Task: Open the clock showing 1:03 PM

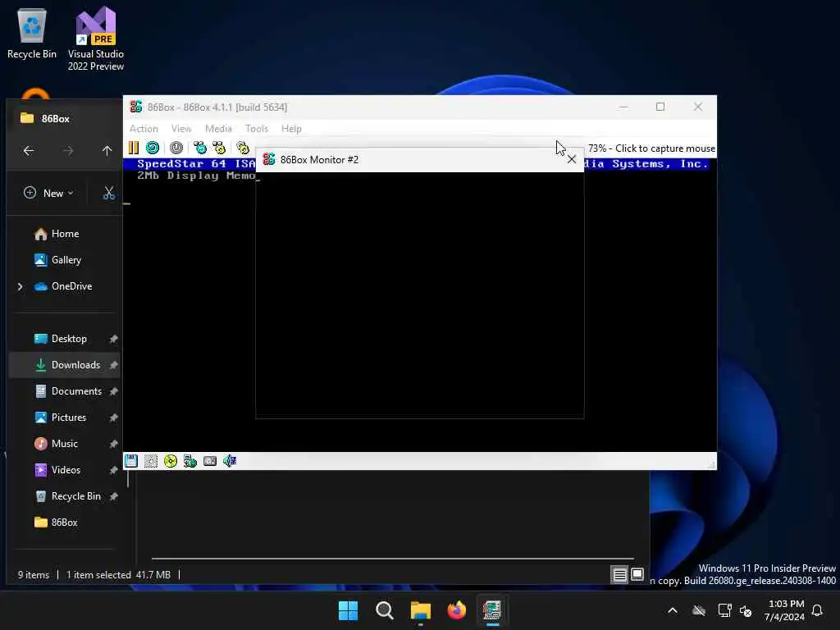Action: [x=785, y=610]
